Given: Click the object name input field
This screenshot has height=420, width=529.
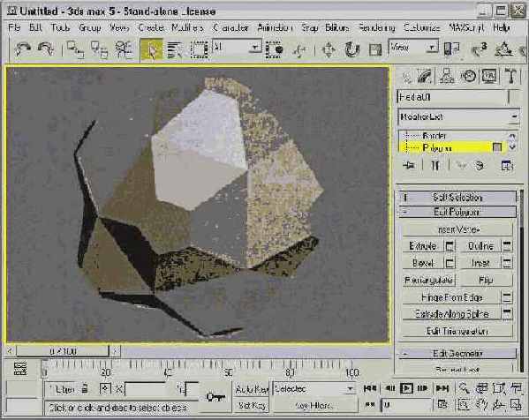Looking at the screenshot, I should 452,97.
